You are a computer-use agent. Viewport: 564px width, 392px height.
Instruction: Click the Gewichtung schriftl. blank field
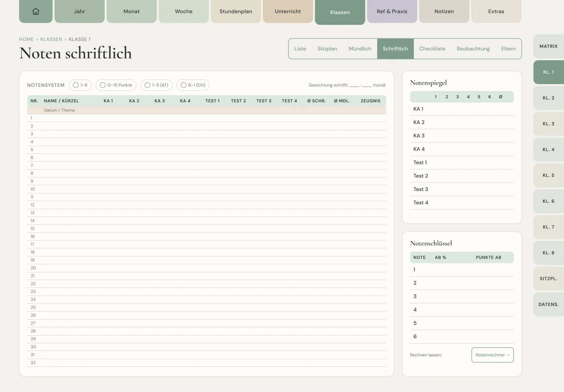[354, 85]
